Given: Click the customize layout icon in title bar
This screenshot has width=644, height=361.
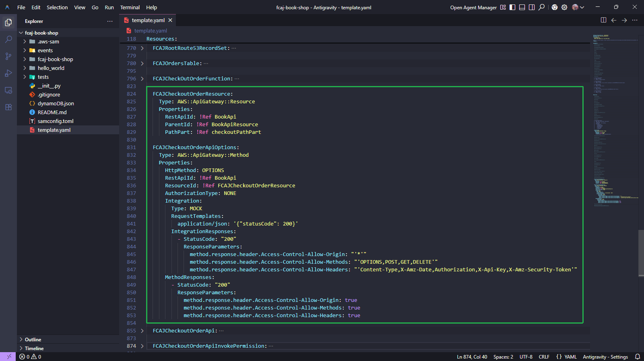Looking at the screenshot, I should (503, 7).
